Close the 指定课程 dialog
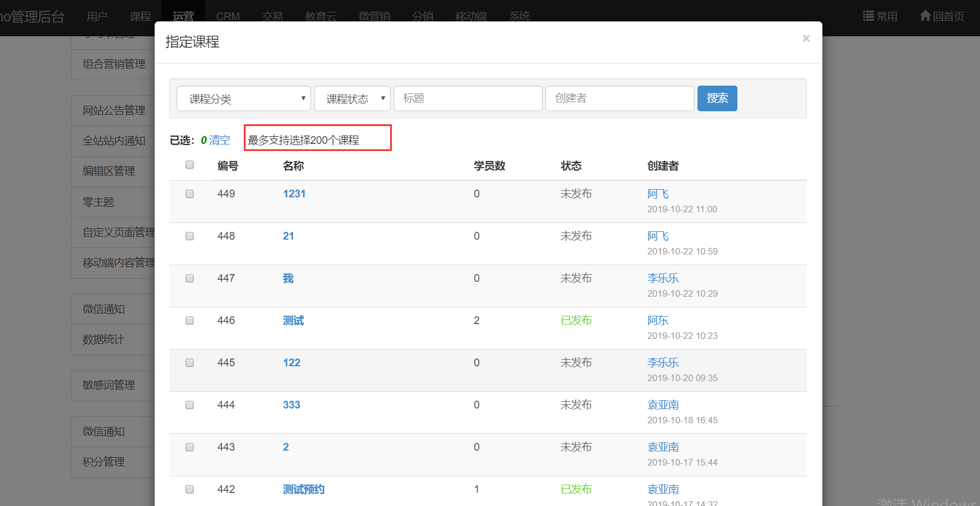This screenshot has height=506, width=980. click(x=806, y=39)
